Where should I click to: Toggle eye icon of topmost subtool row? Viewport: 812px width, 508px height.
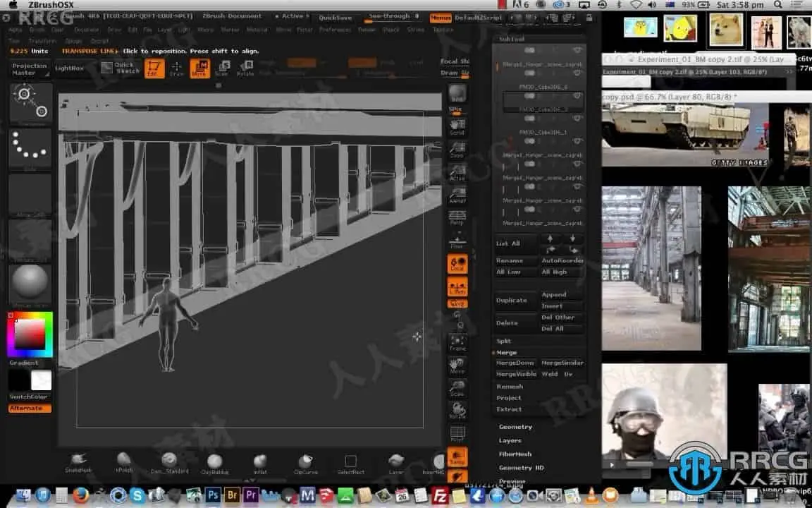click(x=577, y=50)
